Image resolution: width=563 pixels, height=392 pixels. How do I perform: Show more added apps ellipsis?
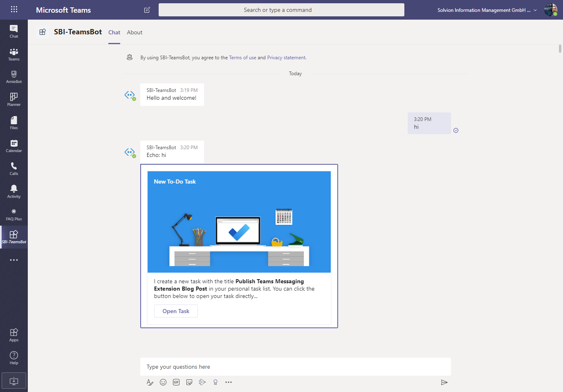[x=14, y=260]
